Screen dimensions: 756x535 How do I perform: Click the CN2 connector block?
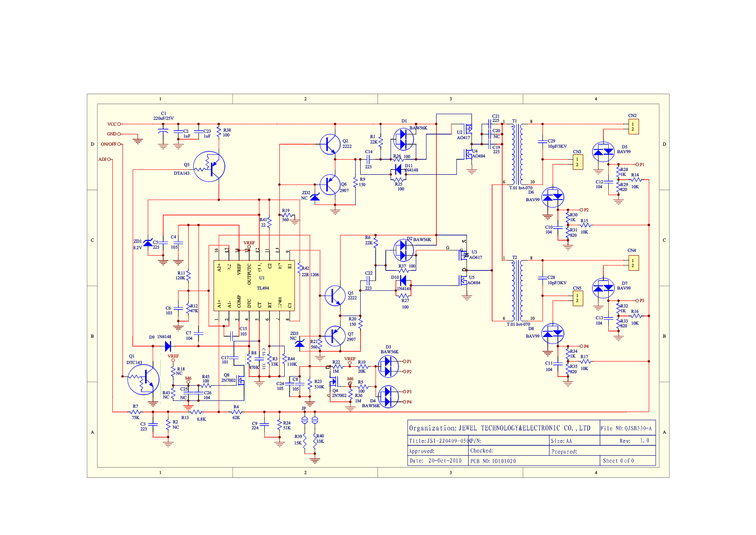point(634,127)
